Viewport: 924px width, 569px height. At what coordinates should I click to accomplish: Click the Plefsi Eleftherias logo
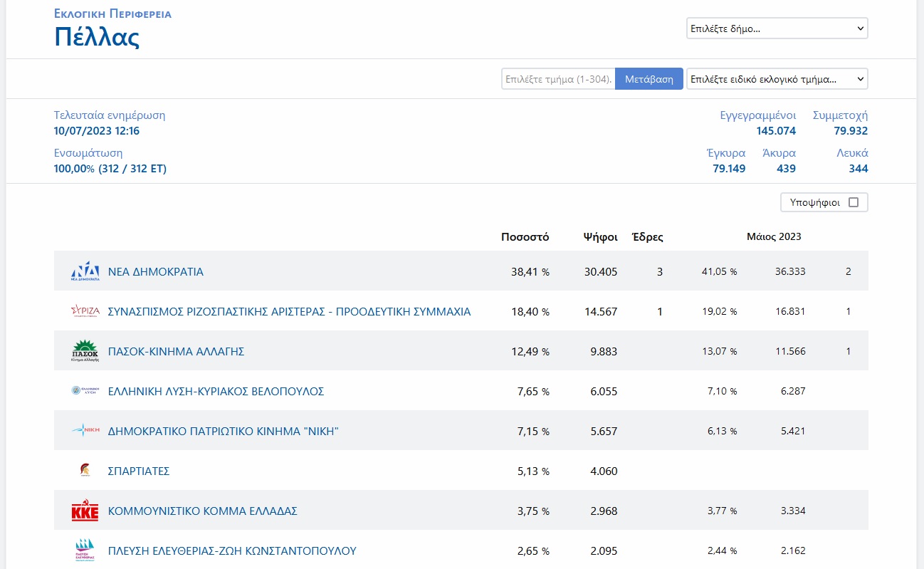(85, 550)
